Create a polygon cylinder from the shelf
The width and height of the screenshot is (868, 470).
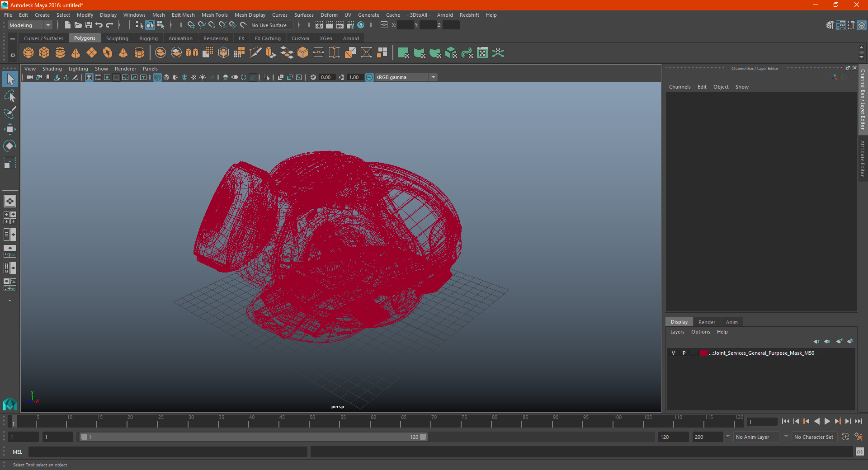(60, 53)
